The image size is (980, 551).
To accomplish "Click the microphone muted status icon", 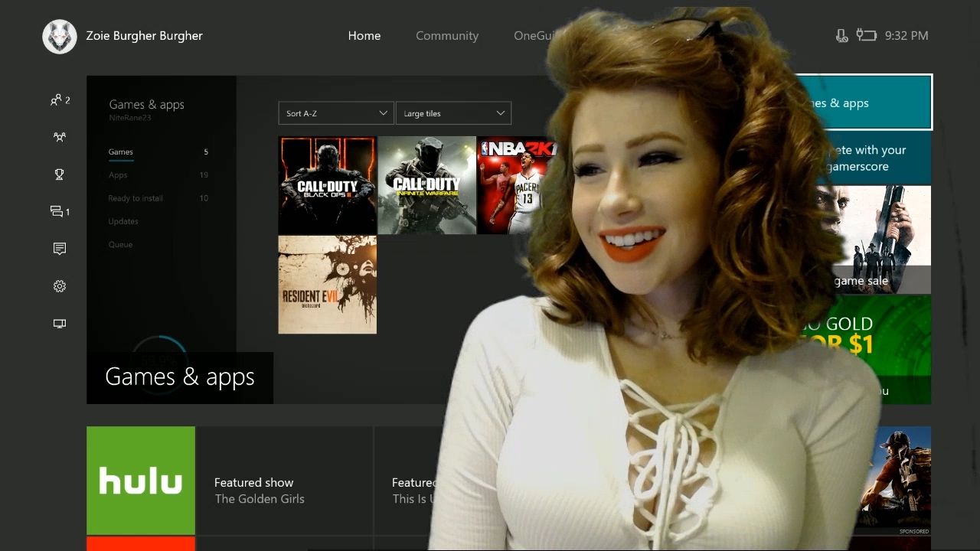I will tap(842, 35).
